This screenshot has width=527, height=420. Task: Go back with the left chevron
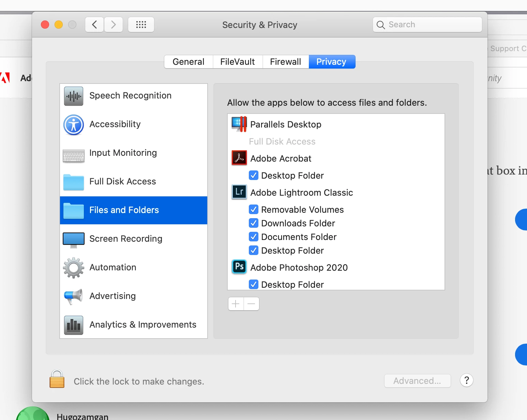(x=94, y=25)
